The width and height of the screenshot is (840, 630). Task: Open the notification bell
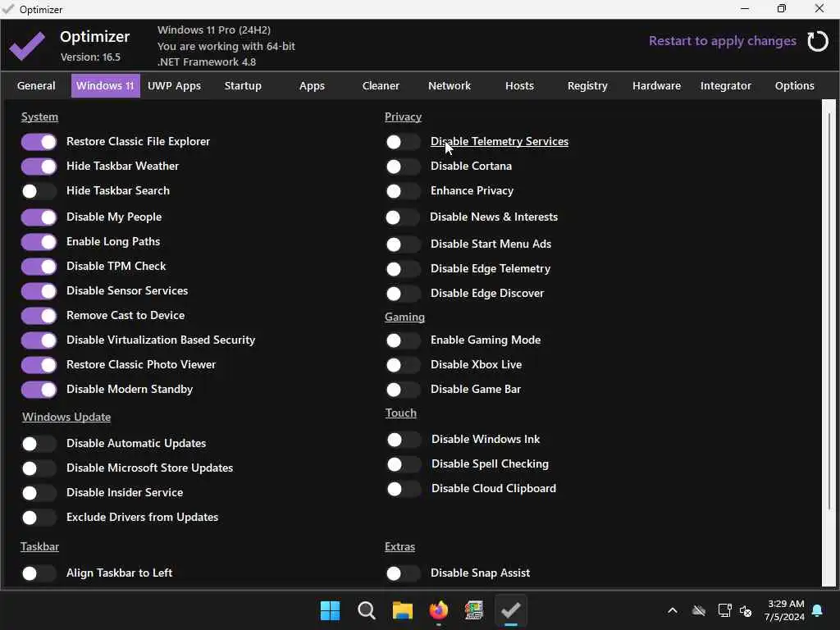pos(818,610)
